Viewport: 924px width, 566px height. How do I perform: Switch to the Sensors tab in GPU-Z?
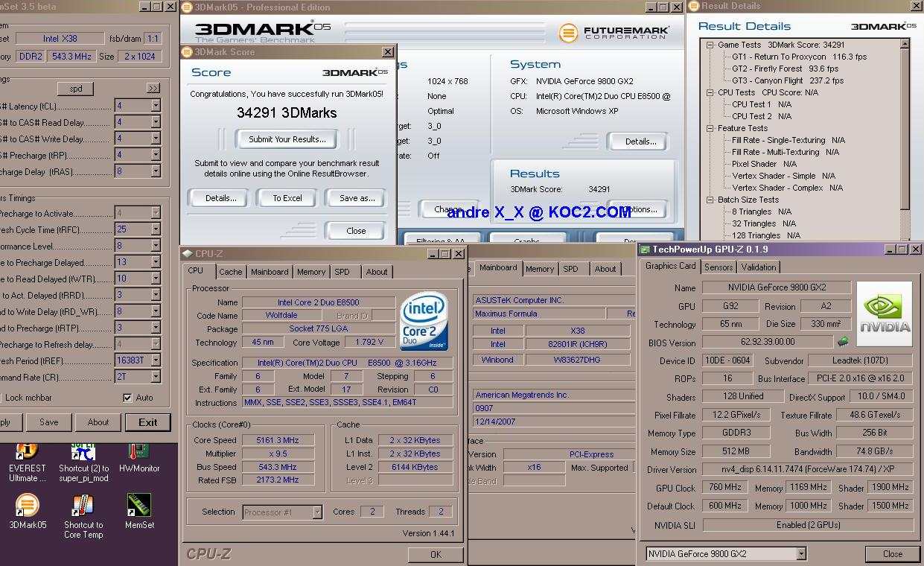click(x=719, y=267)
